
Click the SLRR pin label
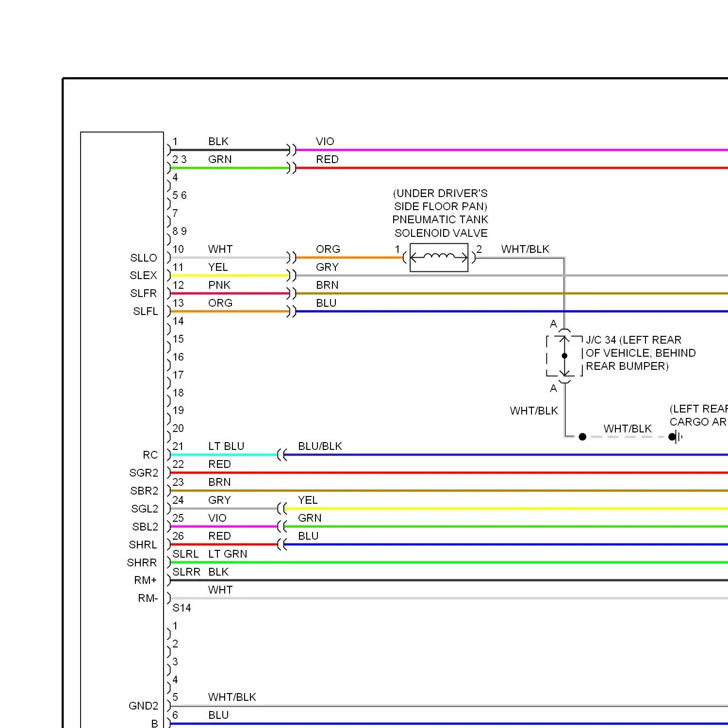[x=186, y=572]
